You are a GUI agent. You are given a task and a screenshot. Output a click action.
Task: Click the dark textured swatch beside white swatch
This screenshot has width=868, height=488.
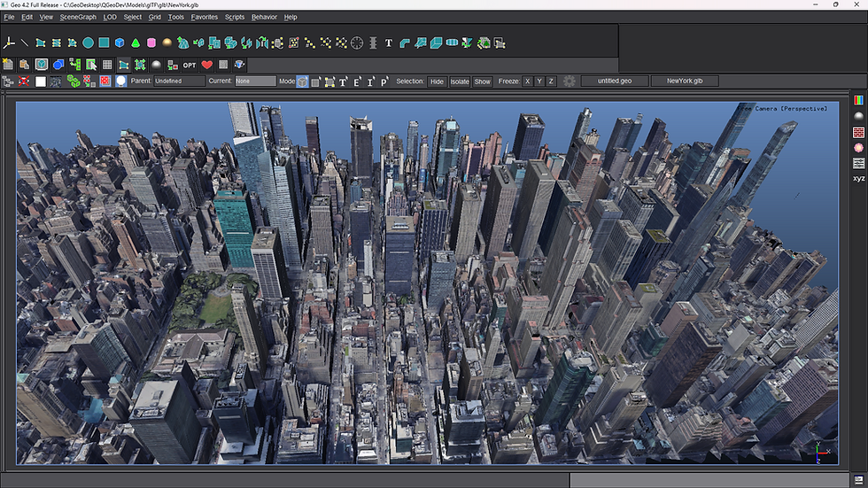click(x=56, y=81)
